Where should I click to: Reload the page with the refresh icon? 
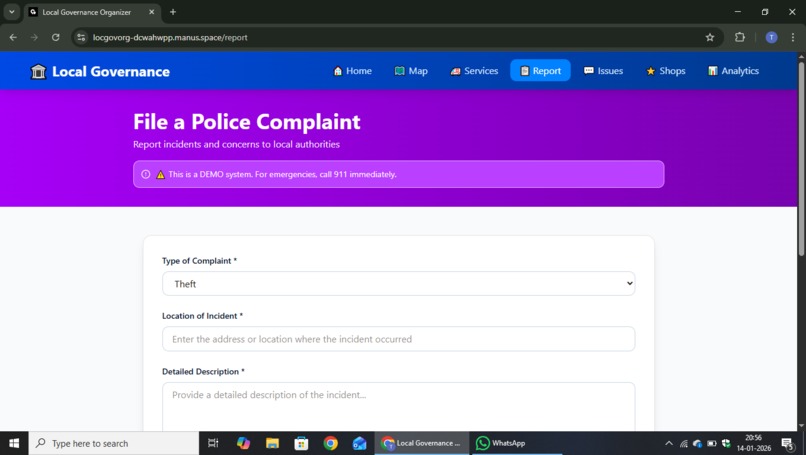56,38
